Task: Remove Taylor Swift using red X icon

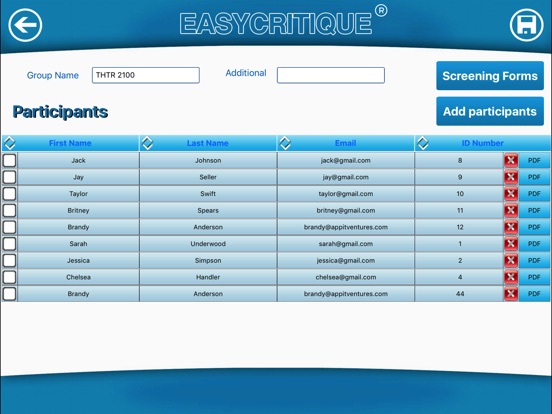Action: tap(511, 194)
